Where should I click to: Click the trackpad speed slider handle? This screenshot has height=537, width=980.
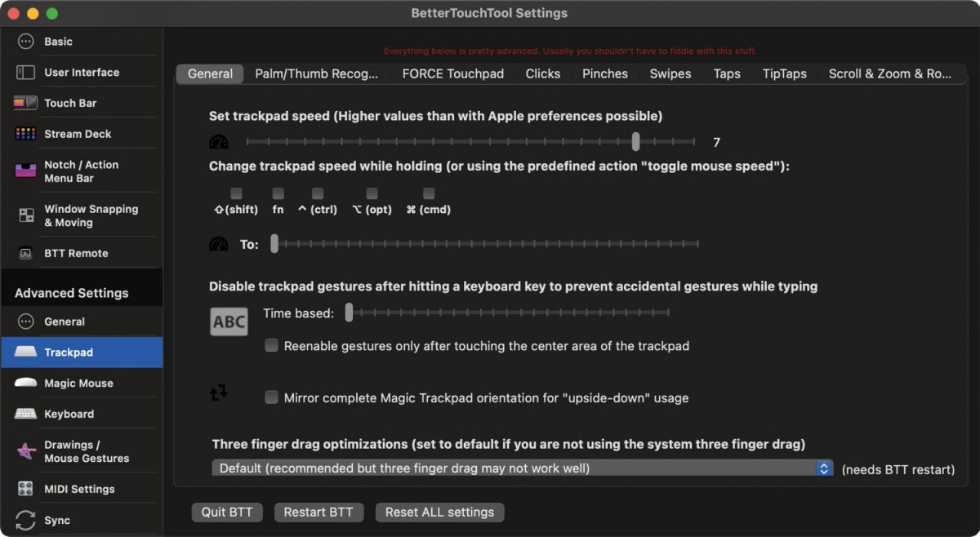635,141
